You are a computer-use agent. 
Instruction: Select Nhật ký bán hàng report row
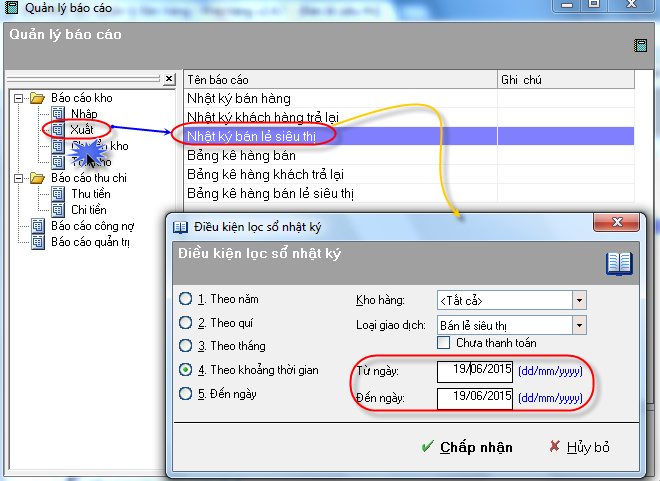239,98
